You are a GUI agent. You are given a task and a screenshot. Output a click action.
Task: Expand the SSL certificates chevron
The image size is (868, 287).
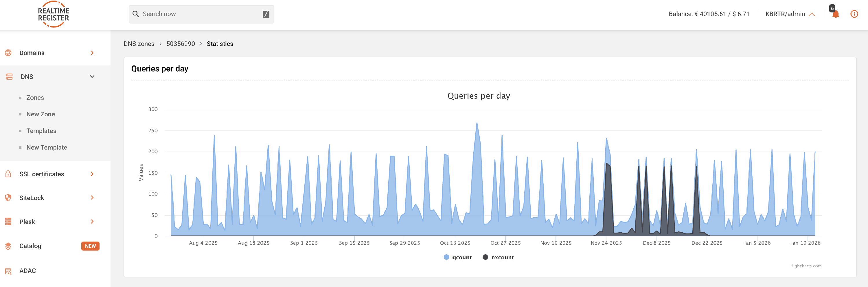pyautogui.click(x=92, y=174)
